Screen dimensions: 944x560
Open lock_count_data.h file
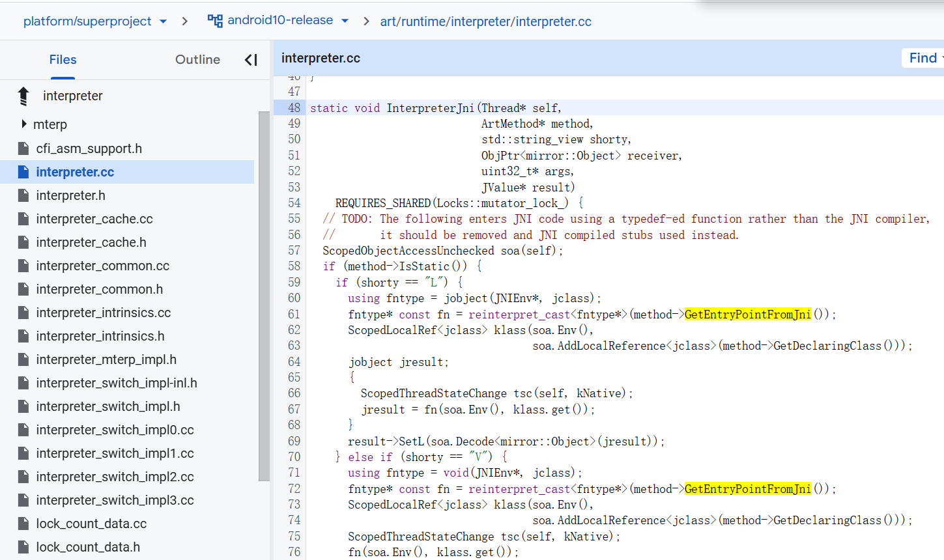pos(88,547)
